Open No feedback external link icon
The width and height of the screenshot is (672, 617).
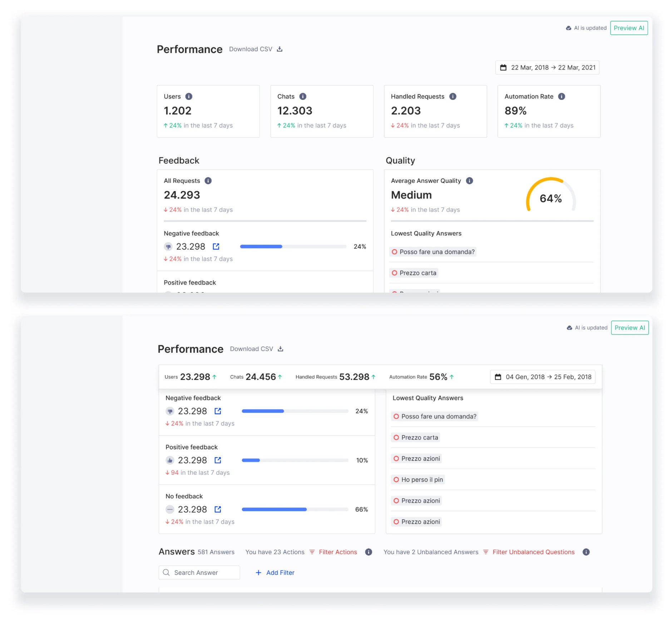point(218,509)
